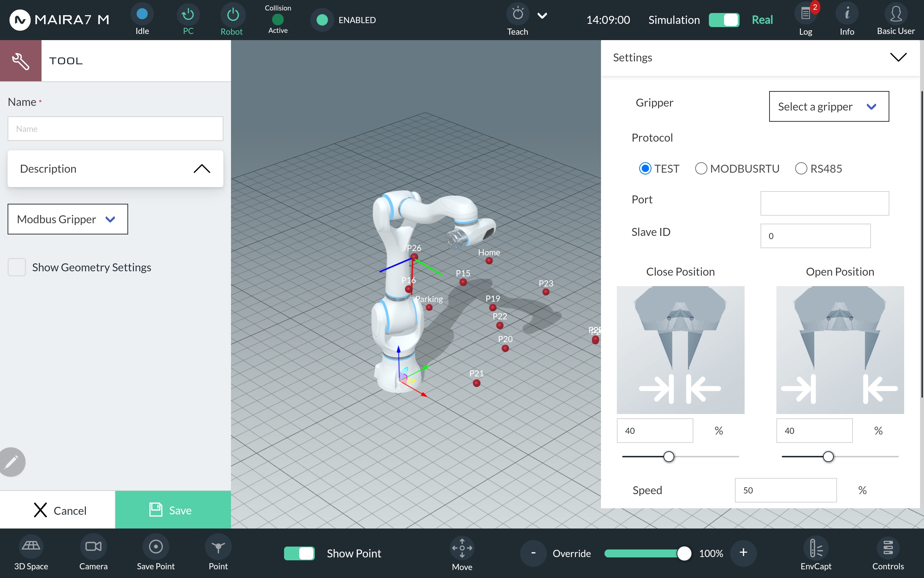Click the Name input field
The image size is (924, 578).
pos(115,129)
